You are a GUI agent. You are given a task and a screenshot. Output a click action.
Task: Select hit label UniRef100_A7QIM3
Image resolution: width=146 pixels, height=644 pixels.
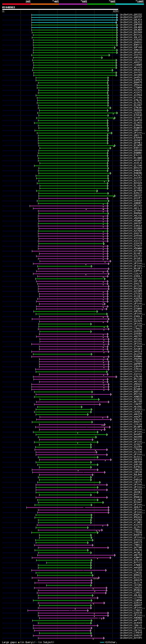point(131,40)
